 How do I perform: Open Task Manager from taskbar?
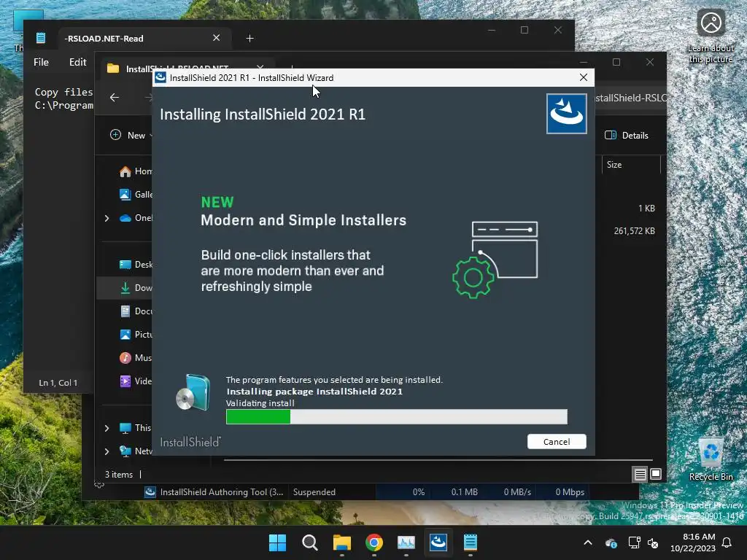point(406,542)
